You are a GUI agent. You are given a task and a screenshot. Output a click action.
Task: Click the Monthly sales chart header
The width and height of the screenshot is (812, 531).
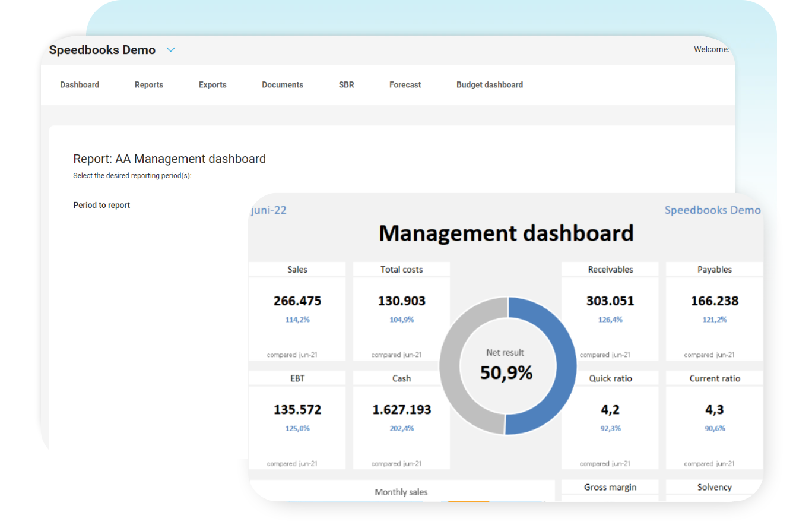(x=401, y=492)
